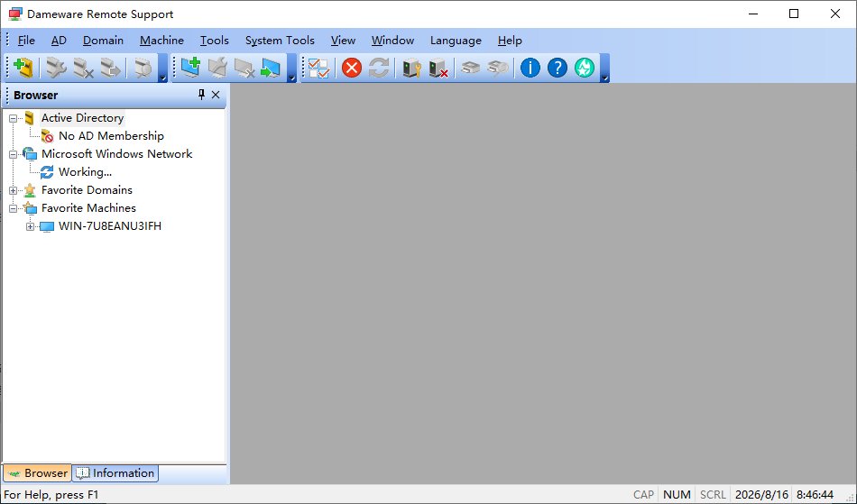The height and width of the screenshot is (504, 857).
Task: Open the Machine menu
Action: [161, 41]
